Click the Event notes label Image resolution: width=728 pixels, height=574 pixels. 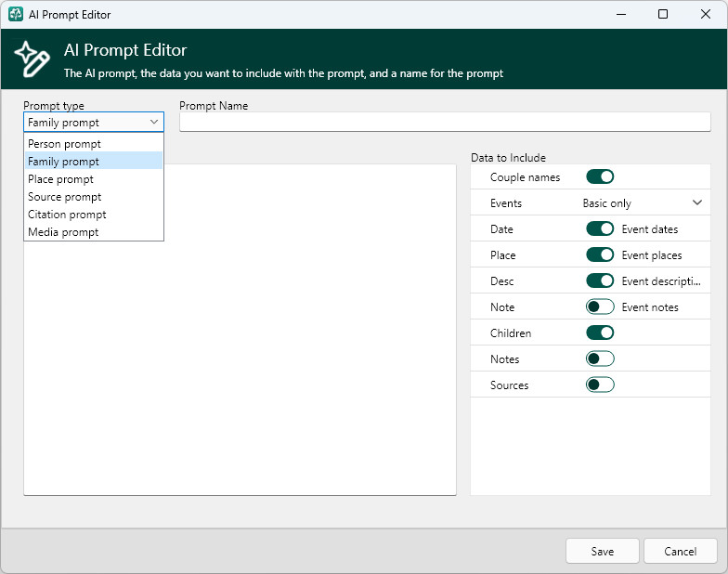(x=650, y=307)
